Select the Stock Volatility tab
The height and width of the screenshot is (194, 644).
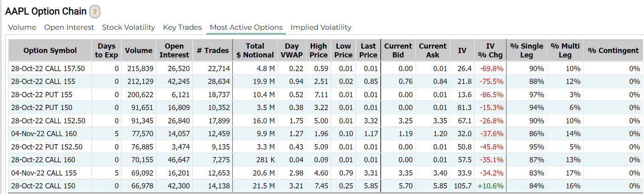pyautogui.click(x=128, y=27)
